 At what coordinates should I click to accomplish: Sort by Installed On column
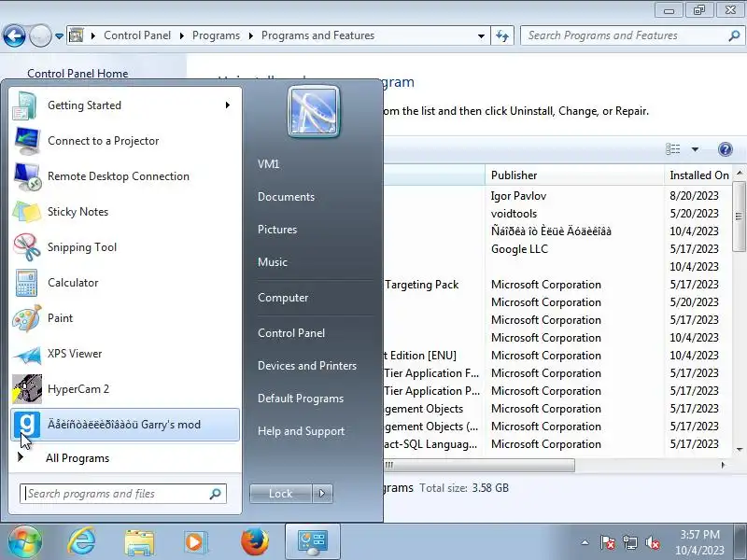tap(698, 175)
